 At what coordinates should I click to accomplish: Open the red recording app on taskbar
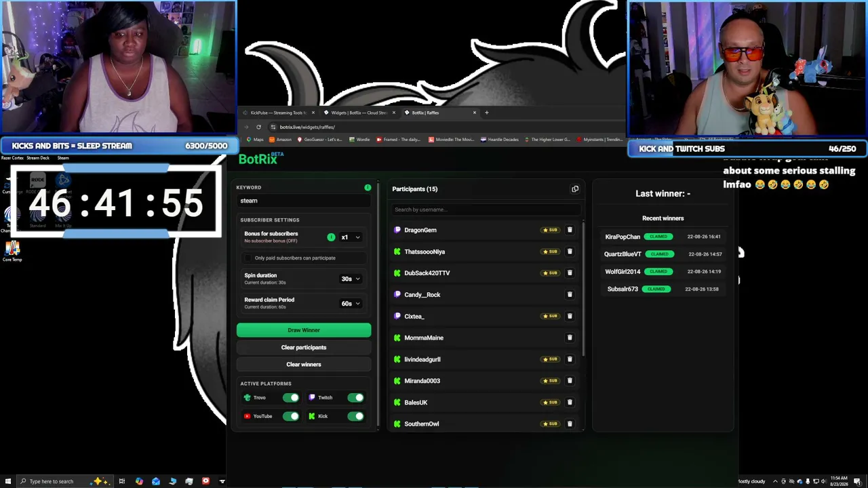click(x=205, y=481)
